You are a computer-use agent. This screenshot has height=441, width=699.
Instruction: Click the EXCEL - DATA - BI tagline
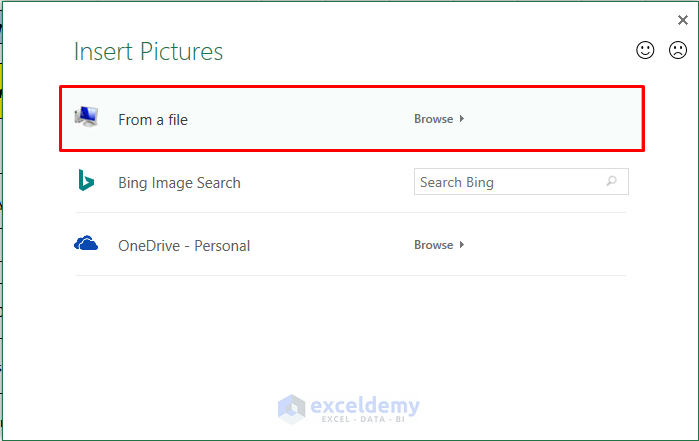click(x=365, y=421)
